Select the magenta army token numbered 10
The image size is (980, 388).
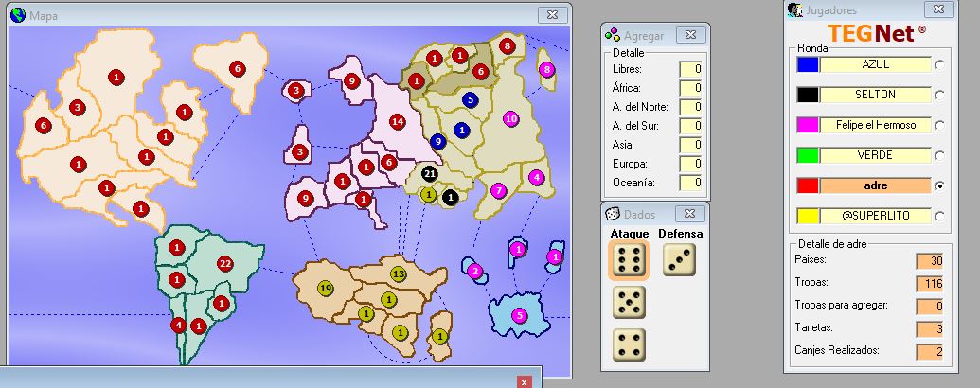click(x=511, y=118)
